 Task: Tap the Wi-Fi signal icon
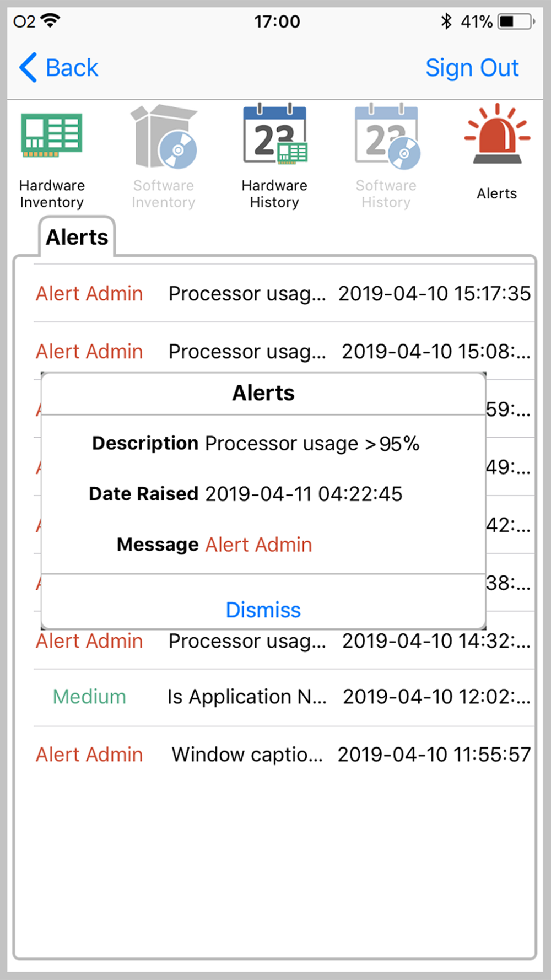[51, 20]
